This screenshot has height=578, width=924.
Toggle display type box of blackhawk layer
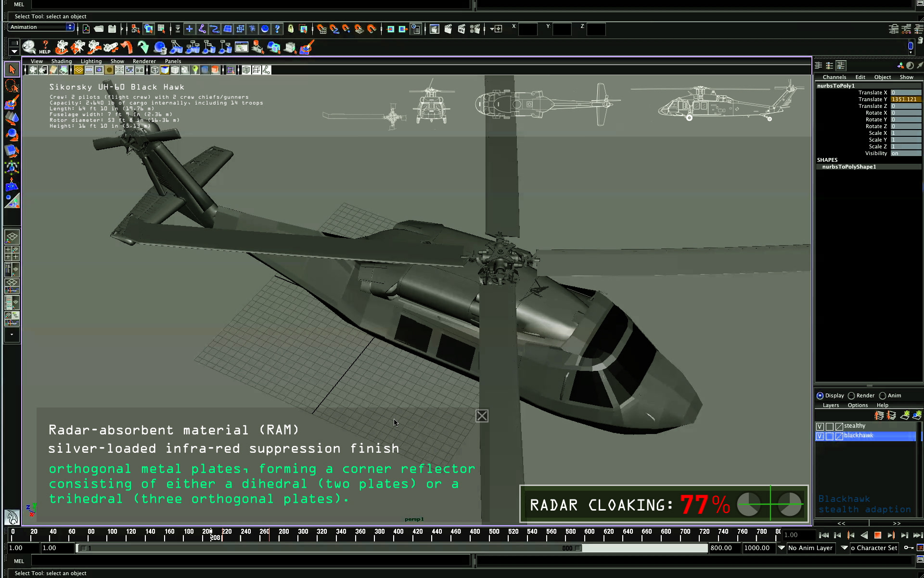click(x=830, y=436)
